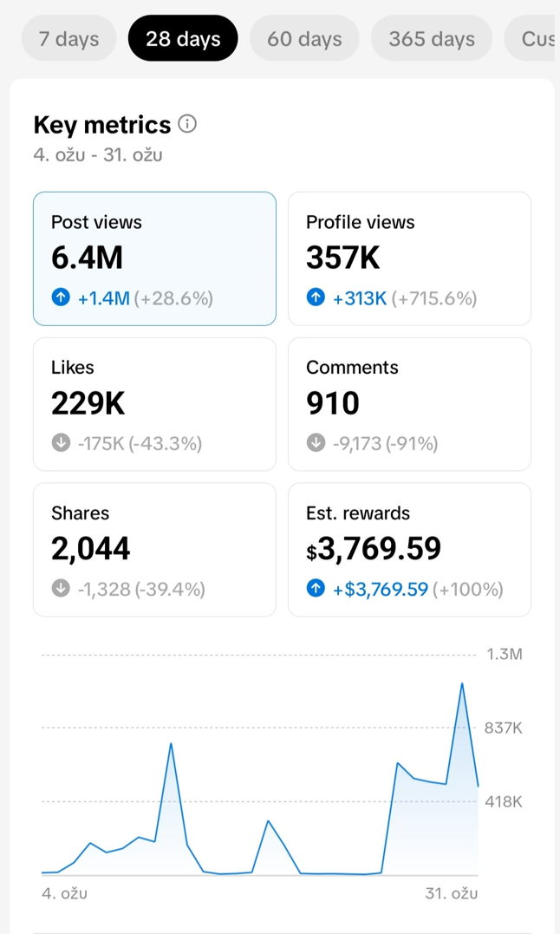Select the 28 days range tab
This screenshot has height=934, width=560.
pos(183,39)
